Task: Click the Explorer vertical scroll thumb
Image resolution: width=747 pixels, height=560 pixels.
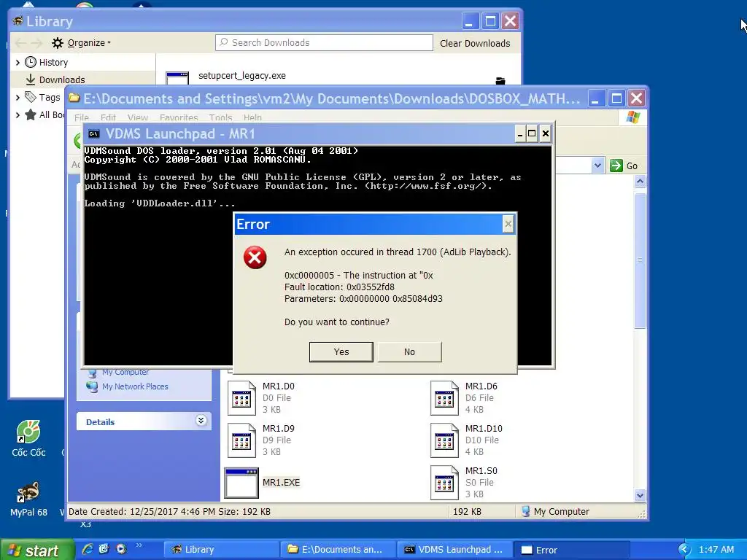Action: click(640, 260)
